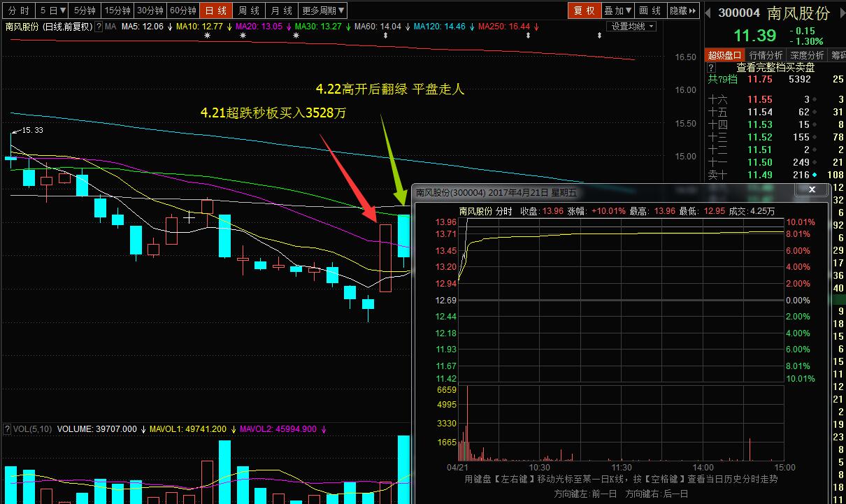The height and width of the screenshot is (504, 846).
Task: Expand the 更多周期 dropdown
Action: (323, 10)
